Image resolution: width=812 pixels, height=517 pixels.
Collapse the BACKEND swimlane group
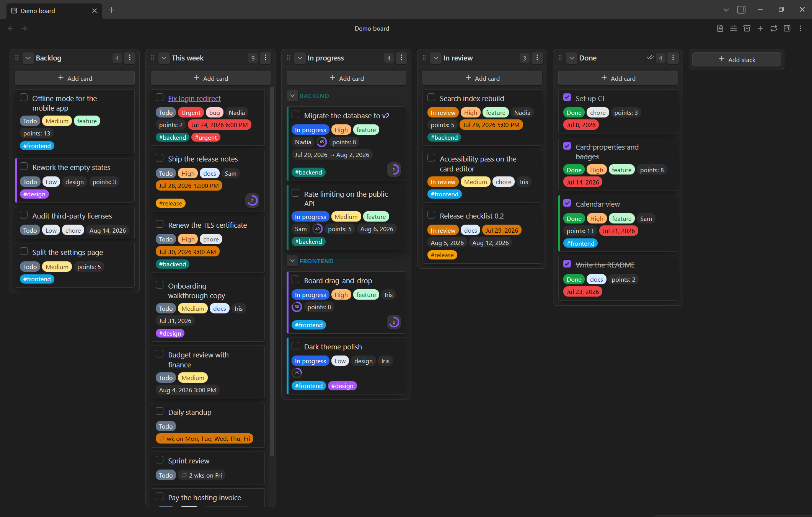(292, 96)
